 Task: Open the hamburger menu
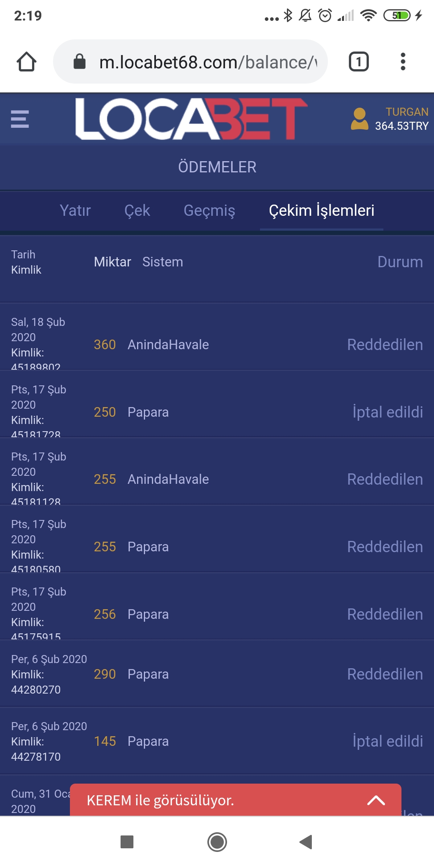(x=20, y=119)
